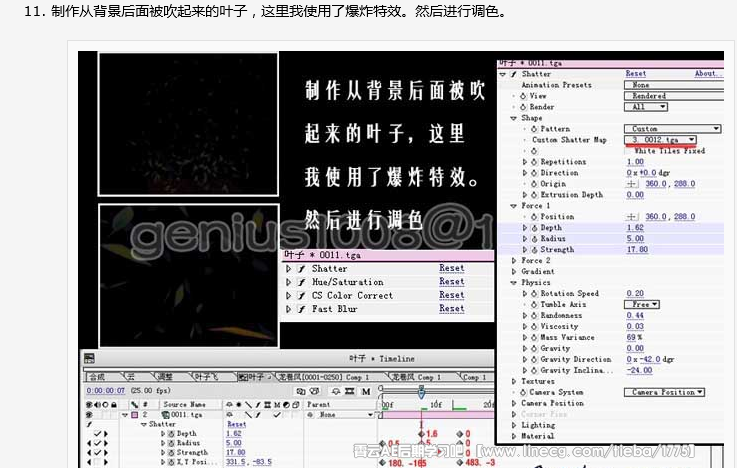Open the Custom Shatter Map dropdown 3. 0012.tga

[660, 140]
